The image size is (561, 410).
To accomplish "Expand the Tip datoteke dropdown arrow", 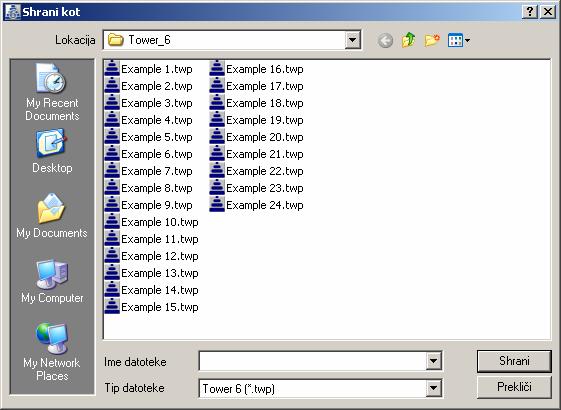I will pos(433,388).
